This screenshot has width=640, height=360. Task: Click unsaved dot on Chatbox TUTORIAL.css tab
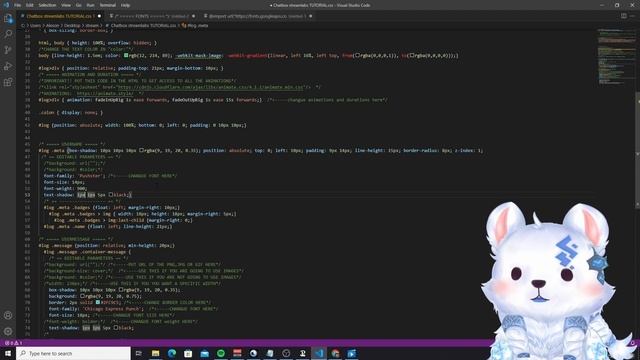99,16
